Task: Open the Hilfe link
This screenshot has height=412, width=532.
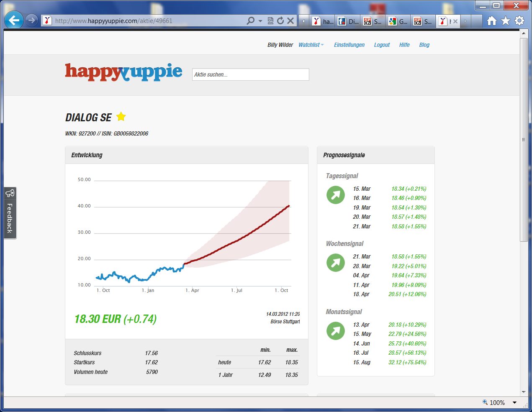Action: [404, 45]
